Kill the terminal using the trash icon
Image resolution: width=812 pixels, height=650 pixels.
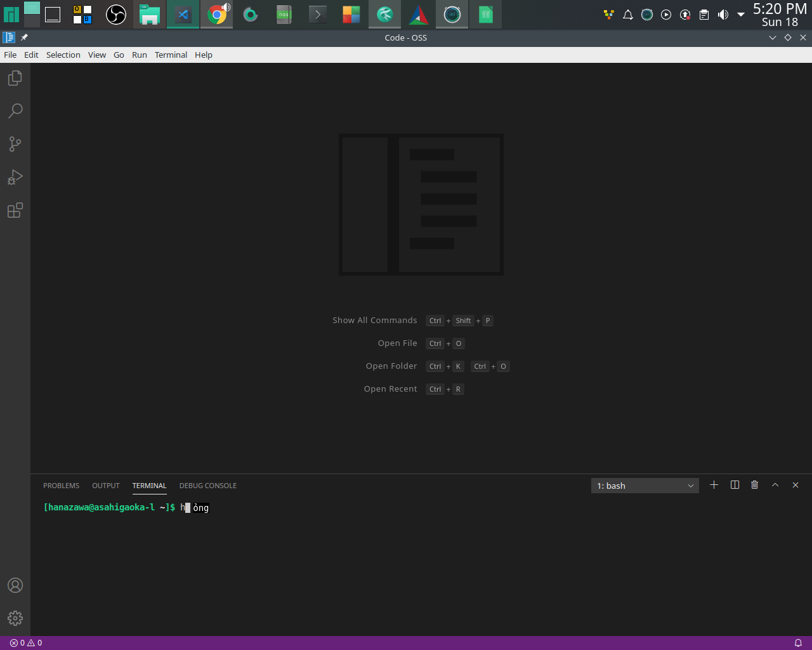[754, 484]
